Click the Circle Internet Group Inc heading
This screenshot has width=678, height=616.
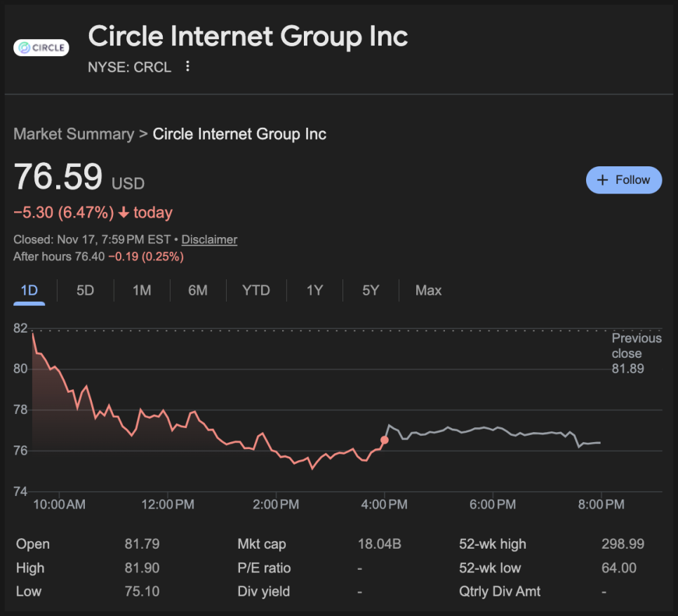[x=248, y=36]
